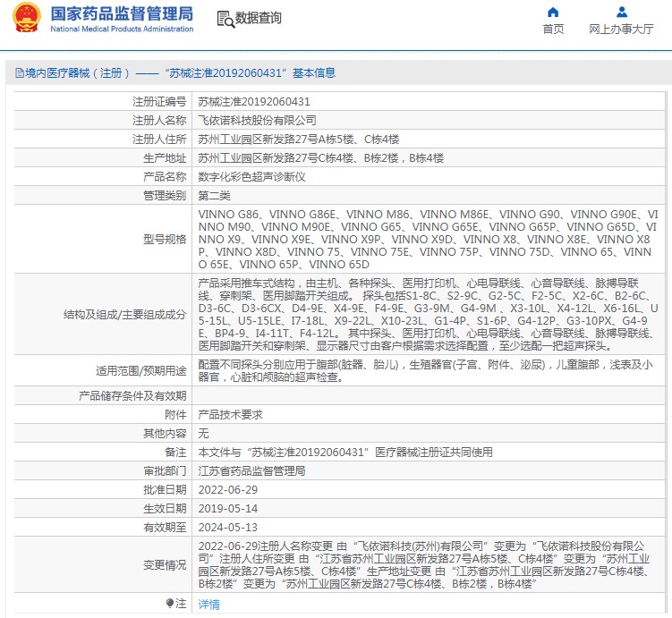Click 生产地址 address value
Screen dimensions: 672x618
pos(320,158)
